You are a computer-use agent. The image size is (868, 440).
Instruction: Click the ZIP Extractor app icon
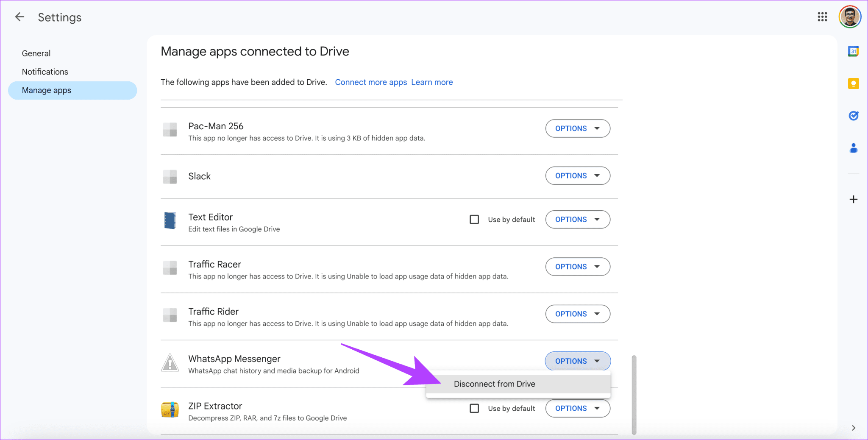point(170,409)
